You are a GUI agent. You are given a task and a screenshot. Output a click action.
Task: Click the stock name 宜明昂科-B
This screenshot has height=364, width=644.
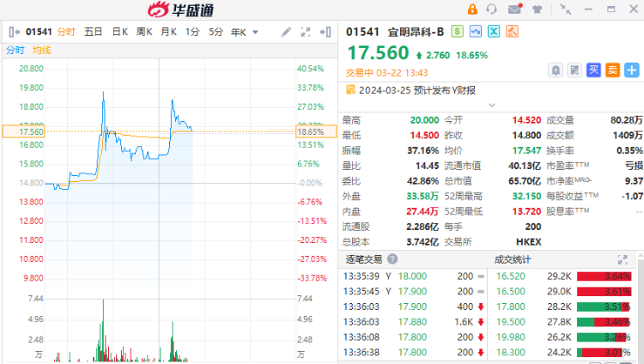pos(416,32)
